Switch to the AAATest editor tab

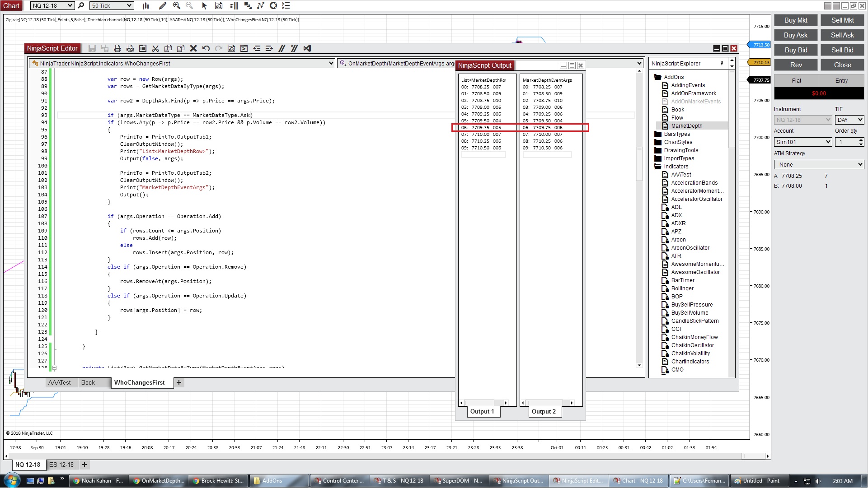[59, 382]
